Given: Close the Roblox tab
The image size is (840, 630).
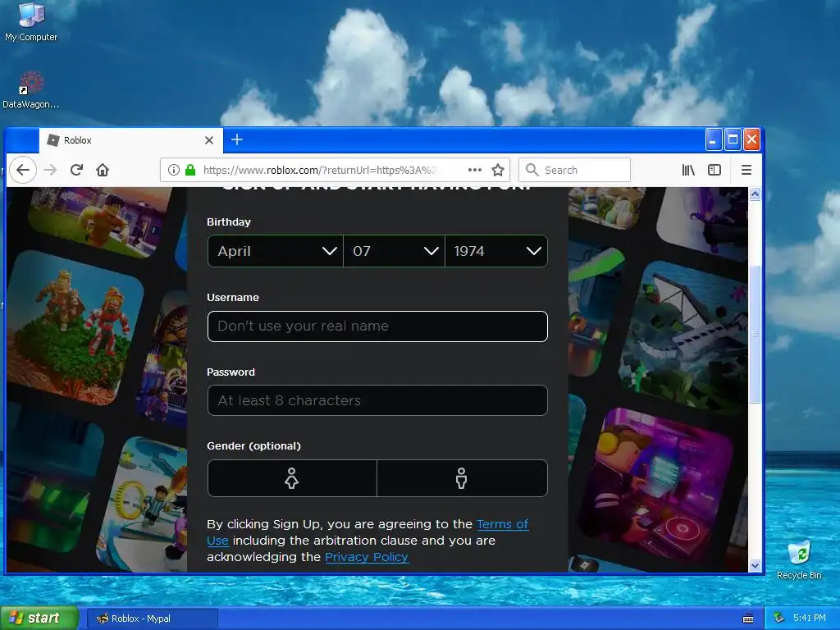Looking at the screenshot, I should point(209,140).
